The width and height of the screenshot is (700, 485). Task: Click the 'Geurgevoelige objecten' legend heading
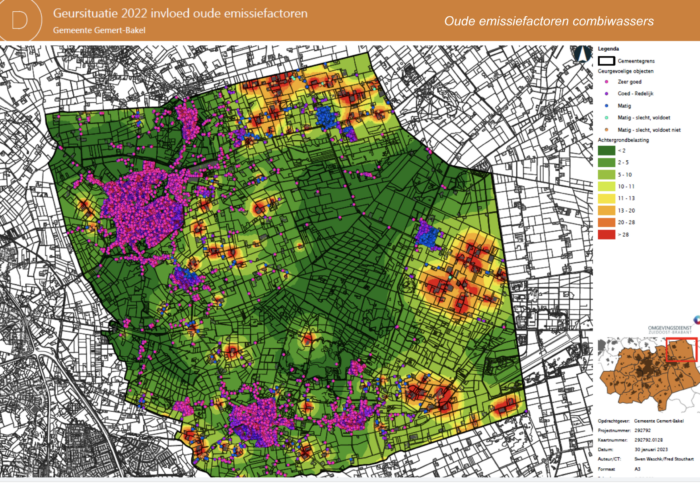click(x=626, y=71)
